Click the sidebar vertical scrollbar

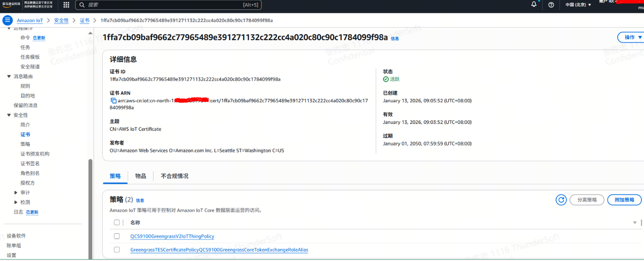pyautogui.click(x=91, y=209)
